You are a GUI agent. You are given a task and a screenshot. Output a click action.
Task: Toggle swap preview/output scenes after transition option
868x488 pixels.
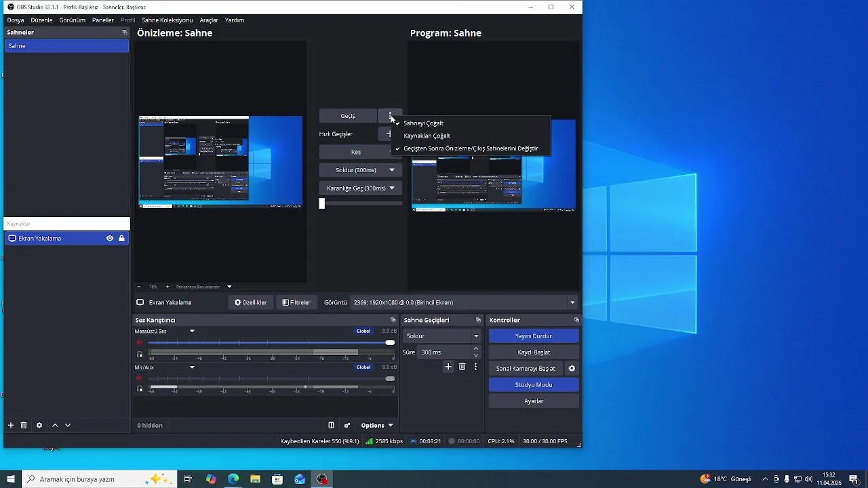[x=471, y=148]
